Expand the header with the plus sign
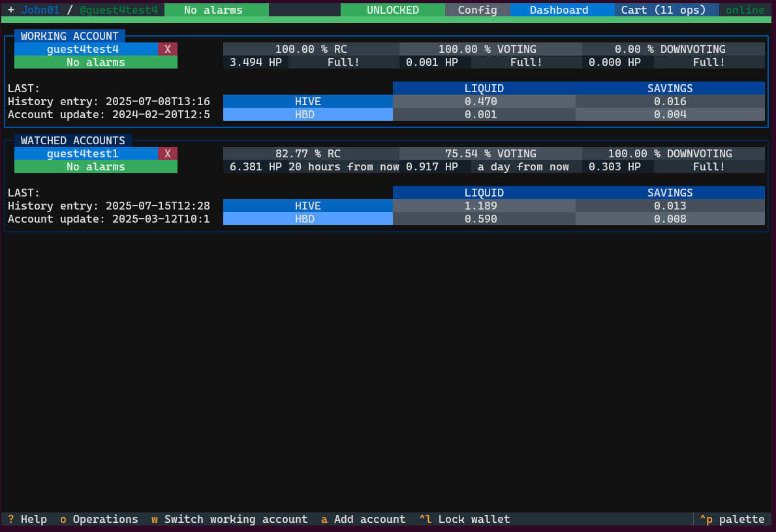The width and height of the screenshot is (776, 532). (11, 10)
